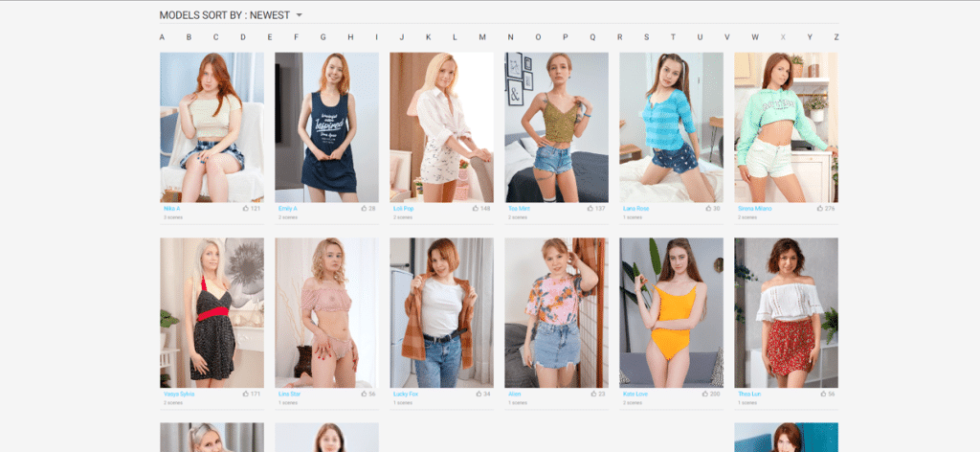Click thumbs-up icon for Kate Love
Viewport: 980px width, 452px height.
pyautogui.click(x=705, y=394)
